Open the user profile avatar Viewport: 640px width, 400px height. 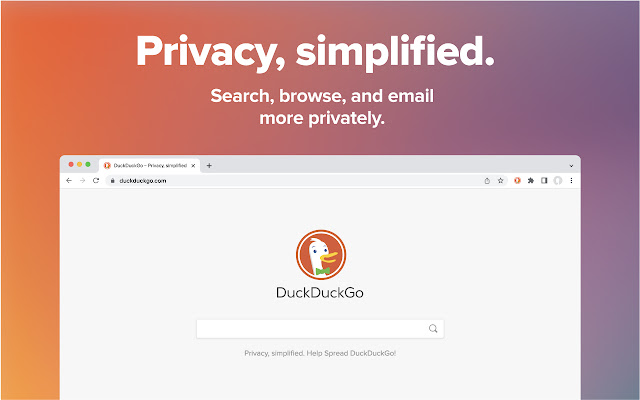558,180
